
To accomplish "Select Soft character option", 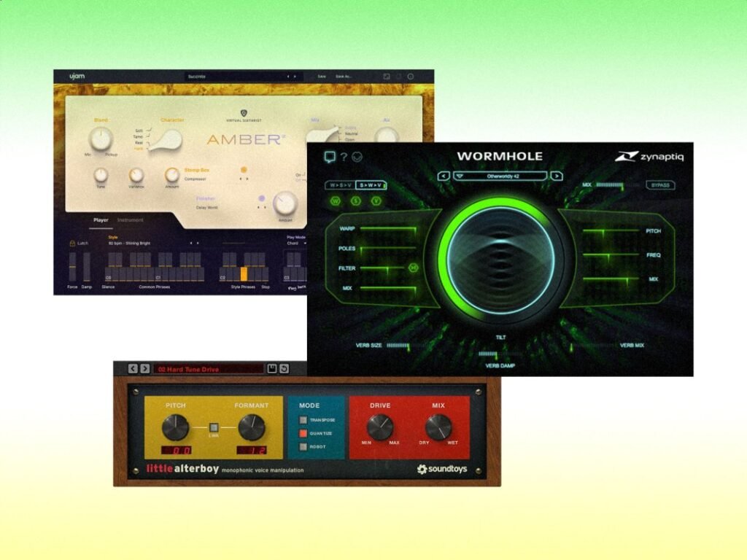I will click(139, 131).
